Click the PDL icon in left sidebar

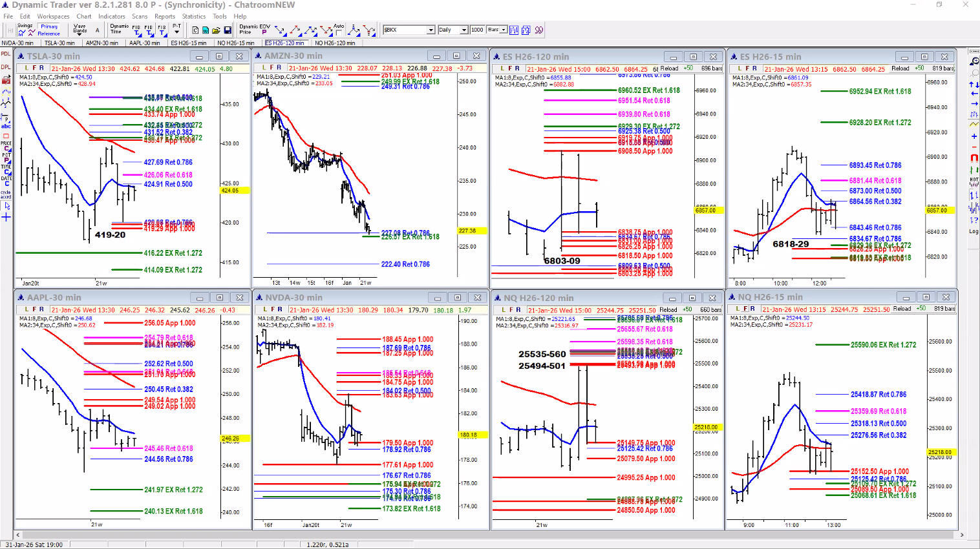pos(6,54)
